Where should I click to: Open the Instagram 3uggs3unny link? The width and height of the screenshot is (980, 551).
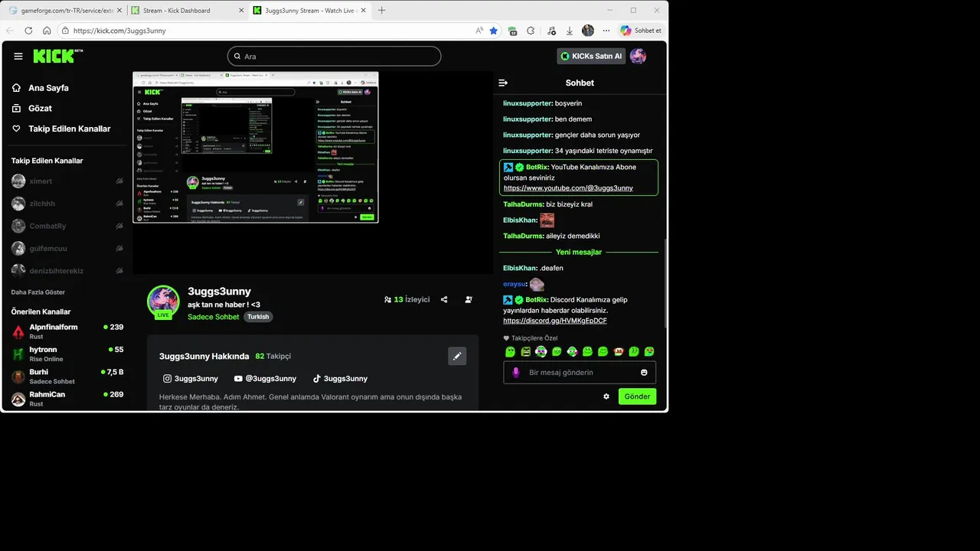click(x=191, y=379)
